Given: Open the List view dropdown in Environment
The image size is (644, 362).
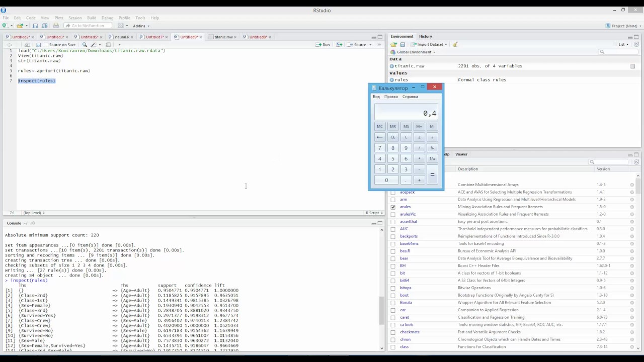Looking at the screenshot, I should pos(623,44).
